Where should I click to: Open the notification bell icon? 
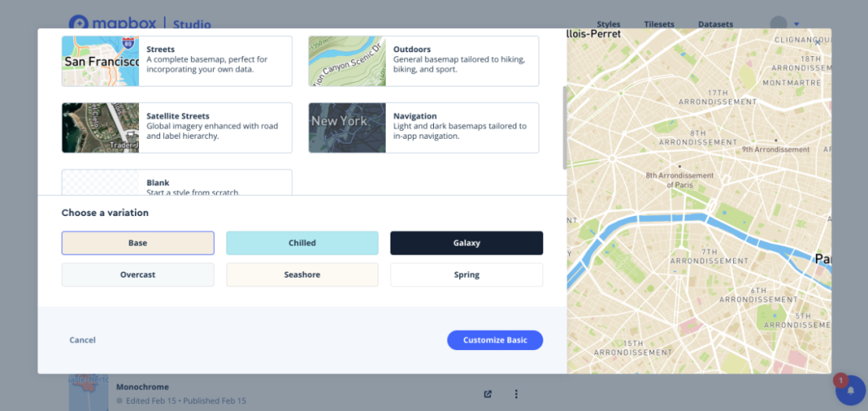[850, 391]
